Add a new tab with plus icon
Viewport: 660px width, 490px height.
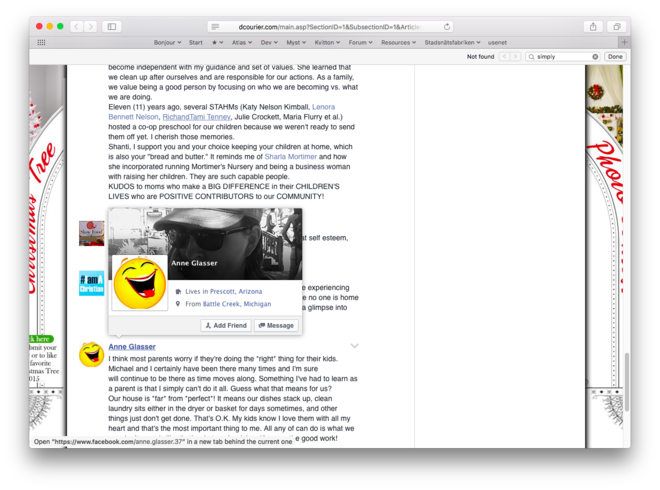tap(624, 43)
